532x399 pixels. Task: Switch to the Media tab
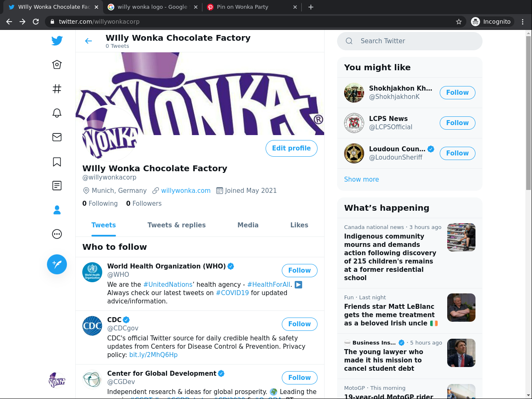[x=248, y=225]
